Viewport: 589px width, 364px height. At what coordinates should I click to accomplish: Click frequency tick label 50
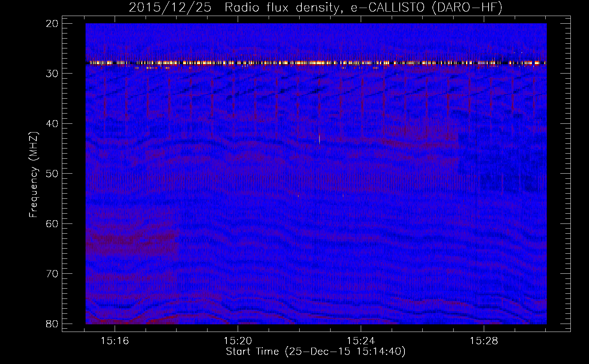click(x=53, y=174)
